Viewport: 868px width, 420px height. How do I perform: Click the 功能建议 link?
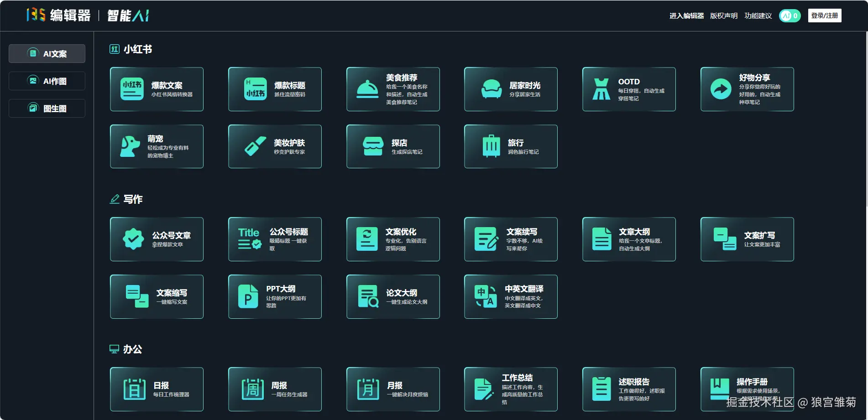758,16
